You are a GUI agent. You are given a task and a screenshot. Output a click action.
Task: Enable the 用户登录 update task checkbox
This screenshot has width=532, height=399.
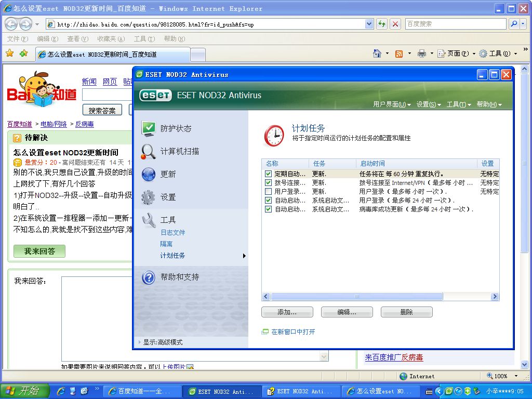pos(268,192)
